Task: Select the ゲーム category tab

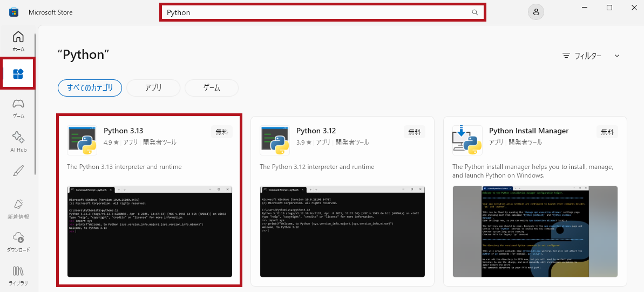Action: [x=211, y=87]
